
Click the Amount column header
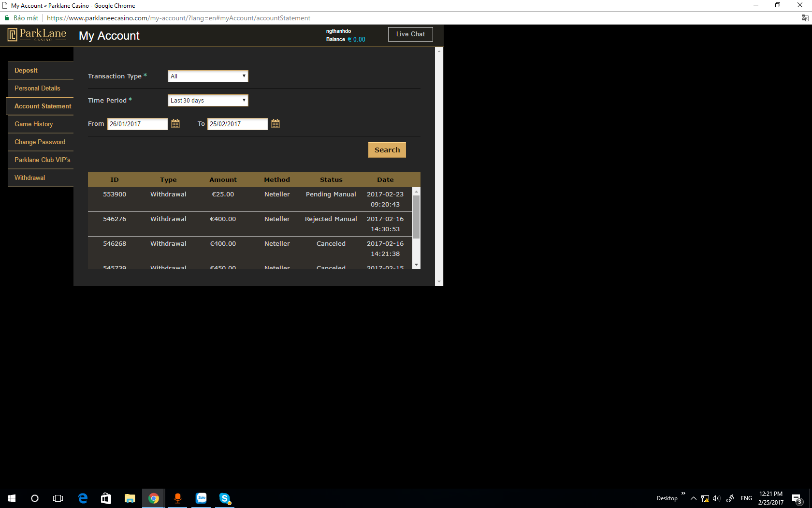223,180
